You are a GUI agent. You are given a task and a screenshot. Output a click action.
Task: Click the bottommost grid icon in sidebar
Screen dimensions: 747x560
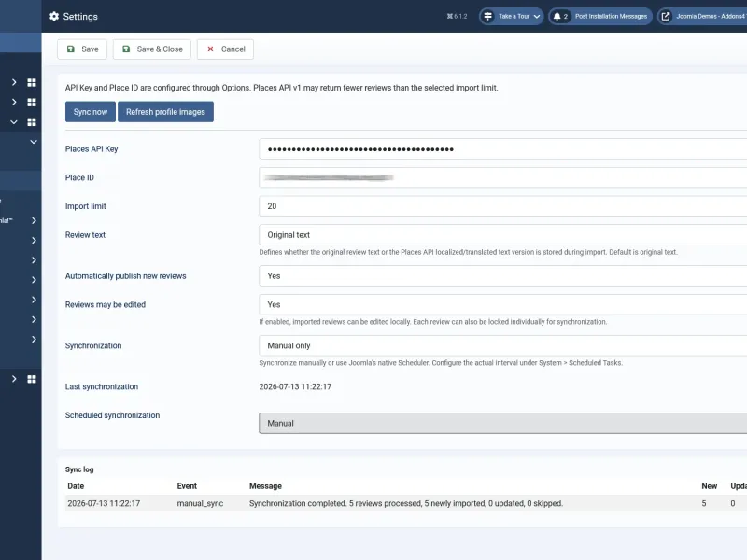[32, 379]
